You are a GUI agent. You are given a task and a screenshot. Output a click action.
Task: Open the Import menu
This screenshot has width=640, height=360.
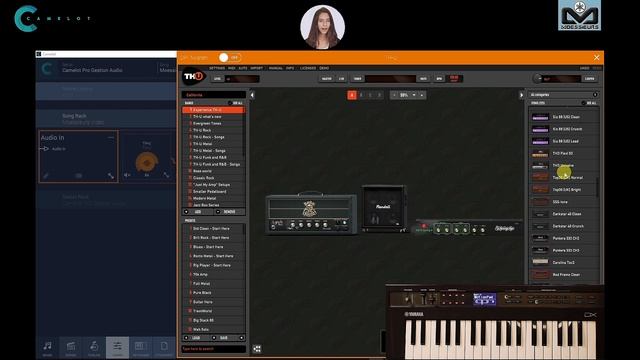[x=256, y=68]
